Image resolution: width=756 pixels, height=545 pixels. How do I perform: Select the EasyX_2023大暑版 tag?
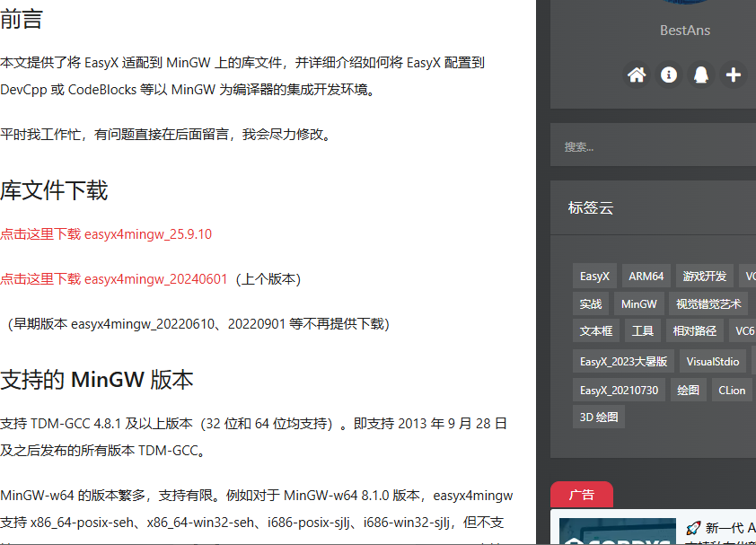pos(623,362)
